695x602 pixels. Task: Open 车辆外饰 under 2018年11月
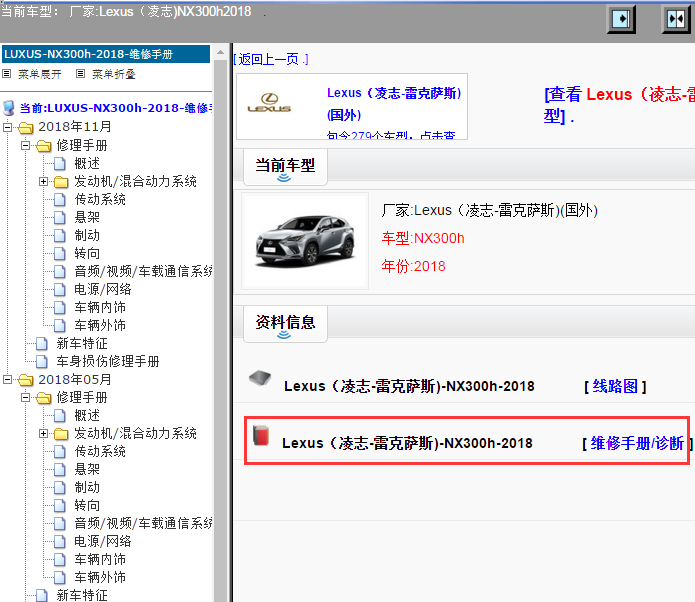(x=100, y=325)
